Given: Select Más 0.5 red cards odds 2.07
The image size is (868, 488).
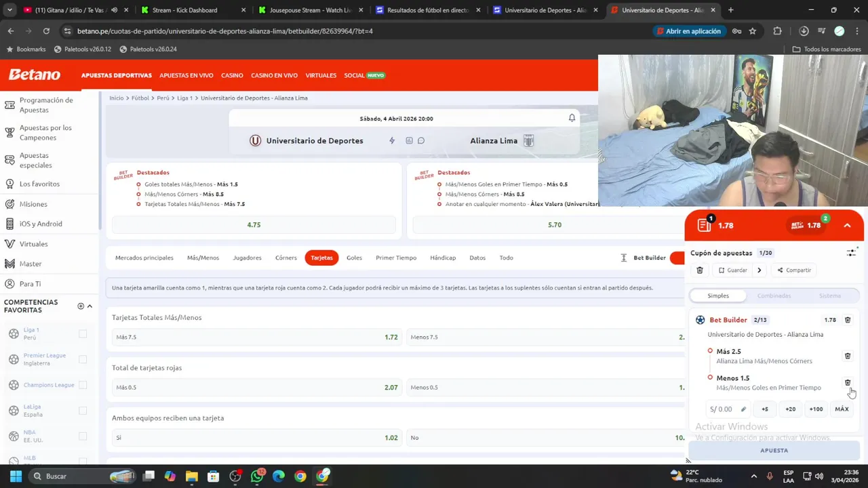Looking at the screenshot, I should tap(257, 387).
